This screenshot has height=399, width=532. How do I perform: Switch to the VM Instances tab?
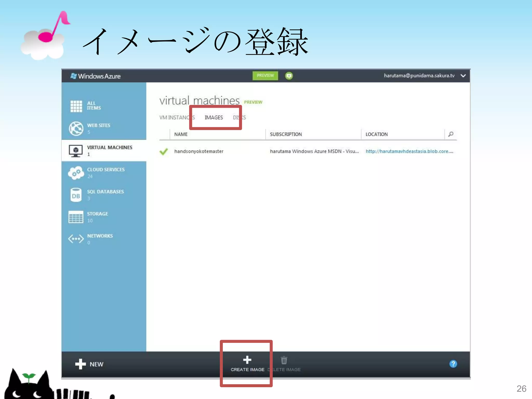tap(175, 117)
